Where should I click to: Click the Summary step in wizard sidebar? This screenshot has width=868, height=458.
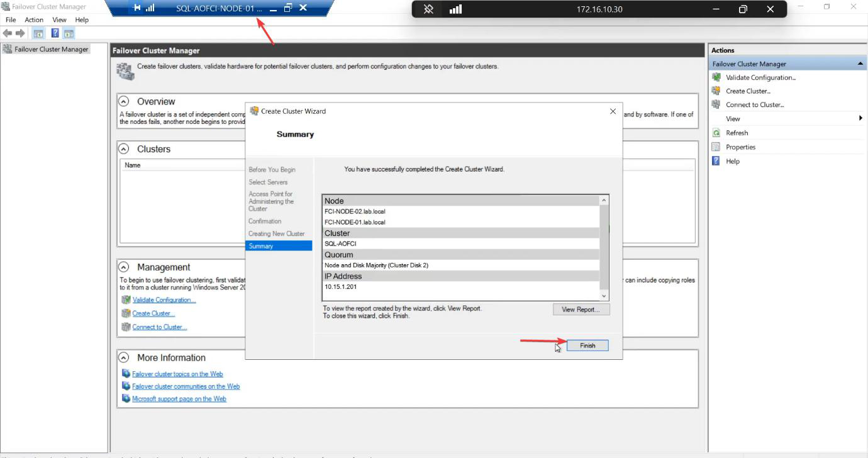279,246
